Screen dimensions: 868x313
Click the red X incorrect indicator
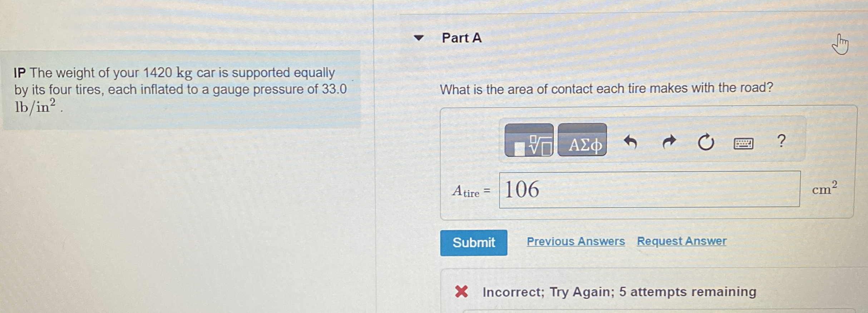462,292
